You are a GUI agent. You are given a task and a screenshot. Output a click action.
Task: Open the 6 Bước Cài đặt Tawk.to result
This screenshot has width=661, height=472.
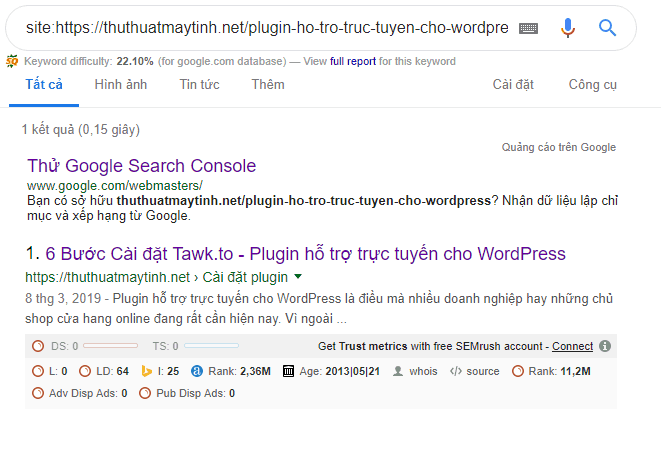[x=305, y=254]
